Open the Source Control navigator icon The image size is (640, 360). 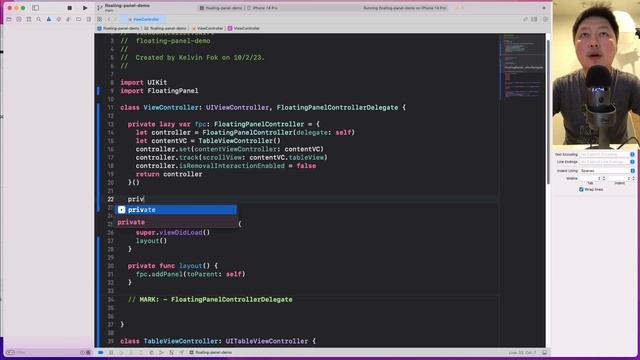tap(19, 19)
